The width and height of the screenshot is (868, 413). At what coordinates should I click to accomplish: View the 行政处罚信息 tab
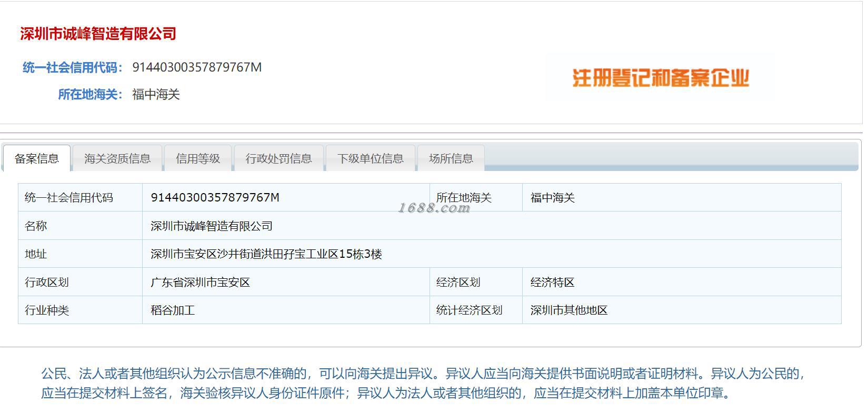pos(278,158)
